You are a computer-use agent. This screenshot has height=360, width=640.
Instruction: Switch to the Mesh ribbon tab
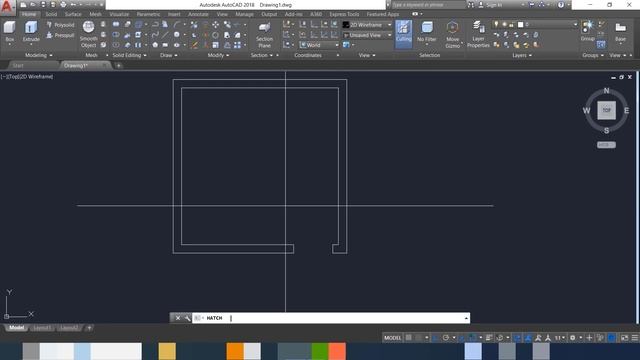coord(96,14)
